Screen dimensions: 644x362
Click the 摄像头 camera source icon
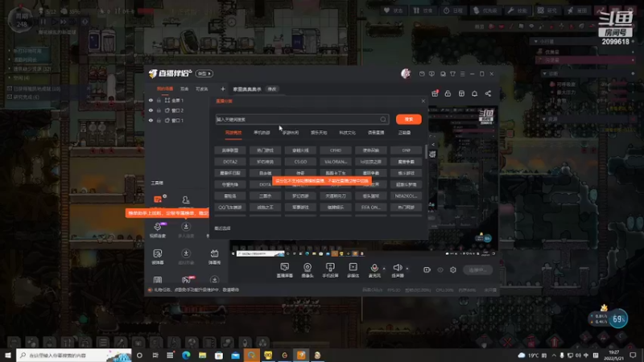point(308,269)
